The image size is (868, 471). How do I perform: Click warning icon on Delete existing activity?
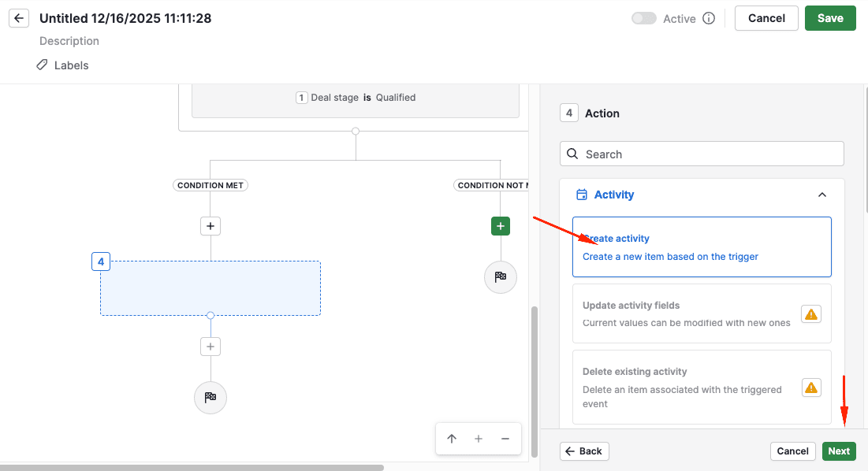[x=810, y=388]
